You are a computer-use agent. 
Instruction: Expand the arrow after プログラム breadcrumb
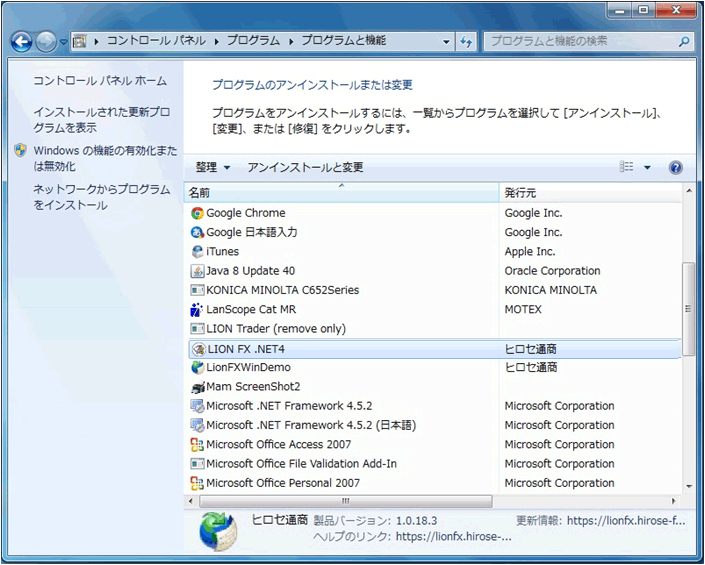coord(291,41)
